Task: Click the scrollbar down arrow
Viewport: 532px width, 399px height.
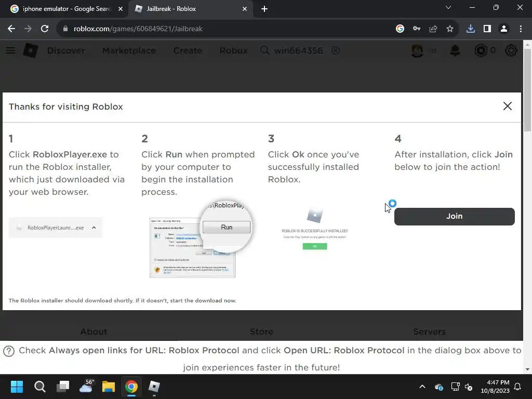Action: click(x=528, y=369)
